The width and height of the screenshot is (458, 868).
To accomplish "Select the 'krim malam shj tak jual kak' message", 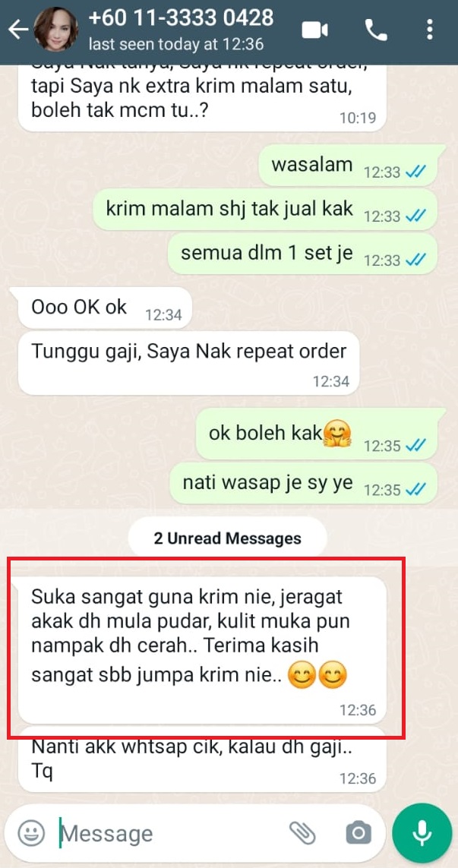I will pos(265,210).
